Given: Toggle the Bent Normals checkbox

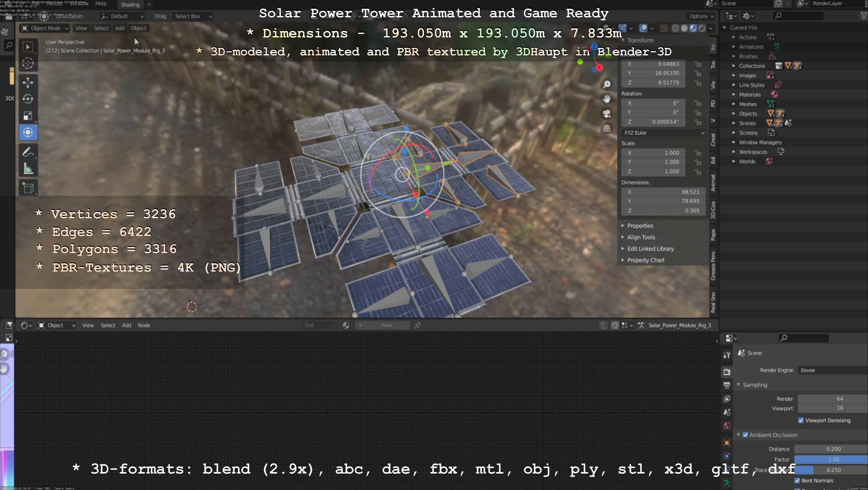Looking at the screenshot, I should tap(797, 481).
